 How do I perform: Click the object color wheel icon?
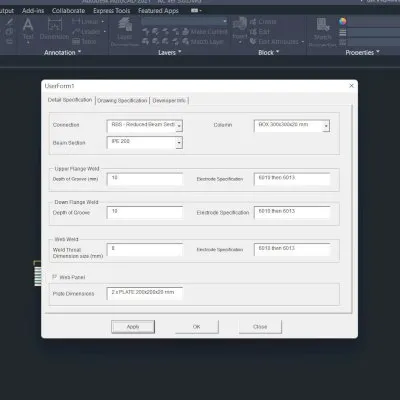[343, 22]
